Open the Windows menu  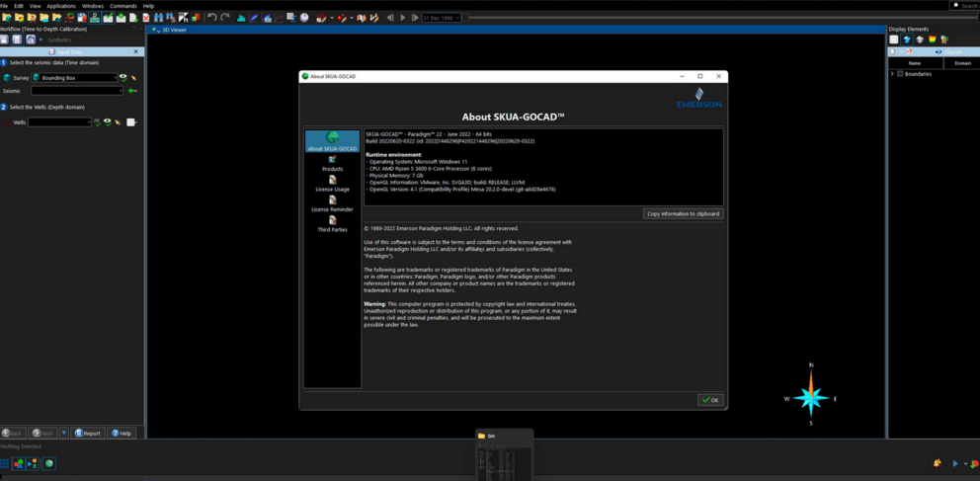click(x=93, y=6)
